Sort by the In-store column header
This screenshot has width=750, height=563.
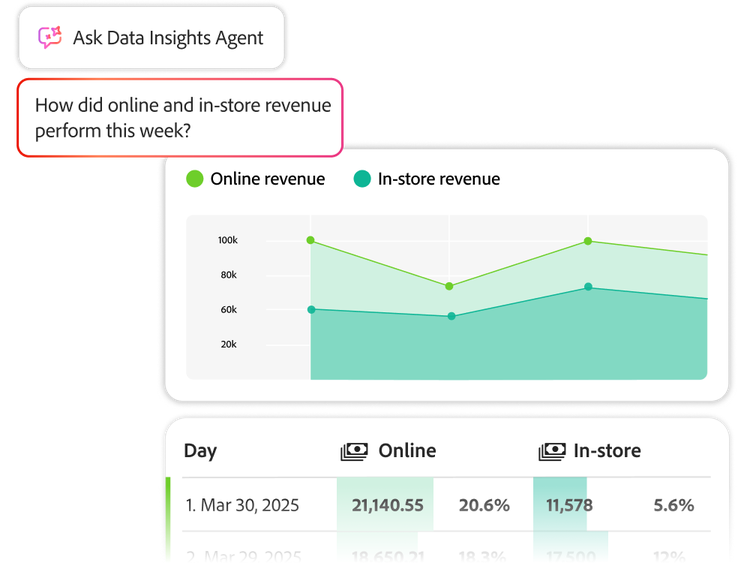coord(606,451)
